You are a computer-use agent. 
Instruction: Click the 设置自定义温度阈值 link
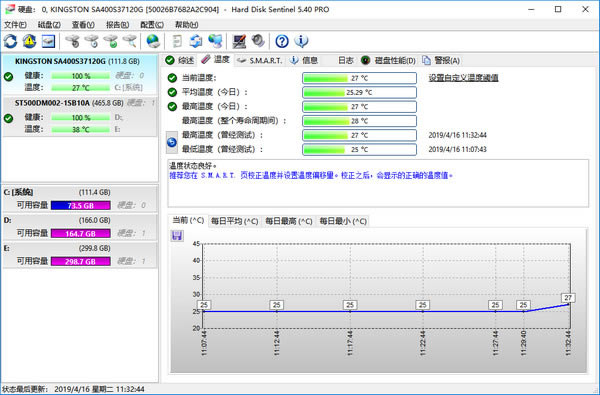point(463,78)
